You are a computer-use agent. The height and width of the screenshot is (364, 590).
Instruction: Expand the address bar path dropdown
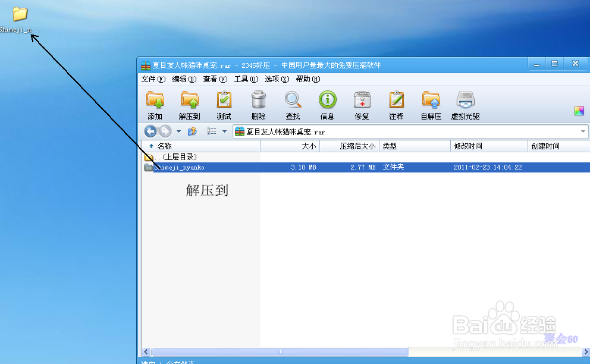pos(583,131)
